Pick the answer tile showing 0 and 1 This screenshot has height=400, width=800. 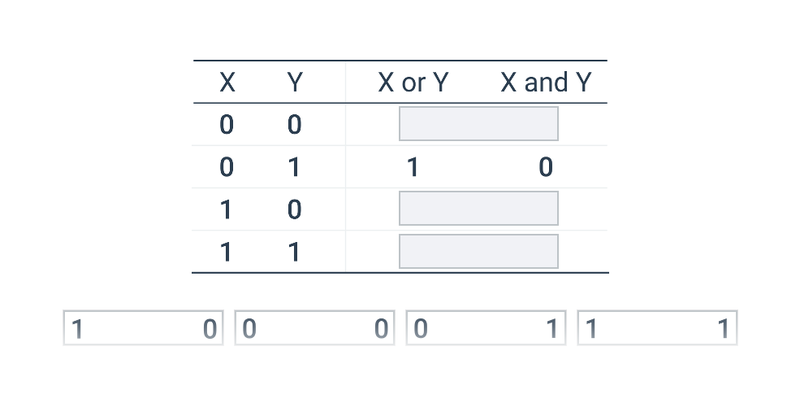(486, 328)
